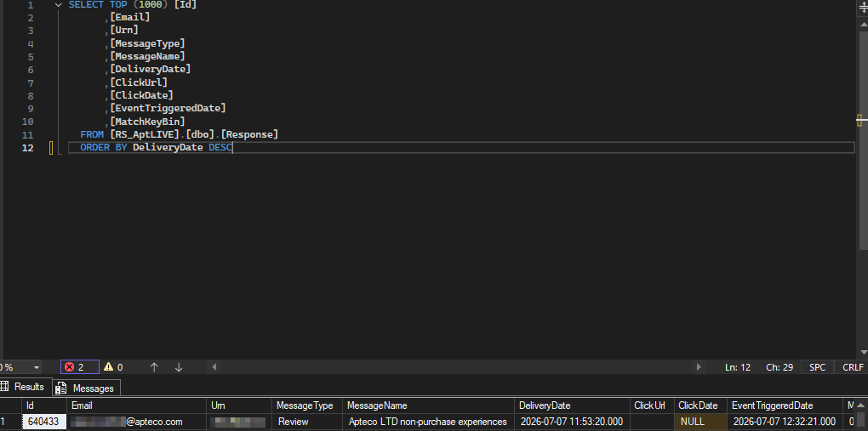The image size is (868, 431).
Task: Collapse the SELECT statement outline chevron
Action: click(x=58, y=5)
